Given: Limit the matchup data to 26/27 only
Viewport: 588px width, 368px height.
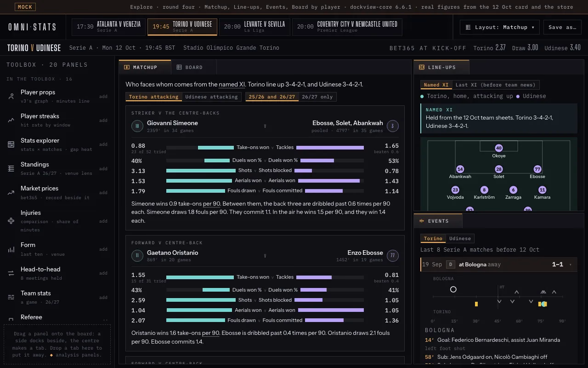Looking at the screenshot, I should coord(317,97).
